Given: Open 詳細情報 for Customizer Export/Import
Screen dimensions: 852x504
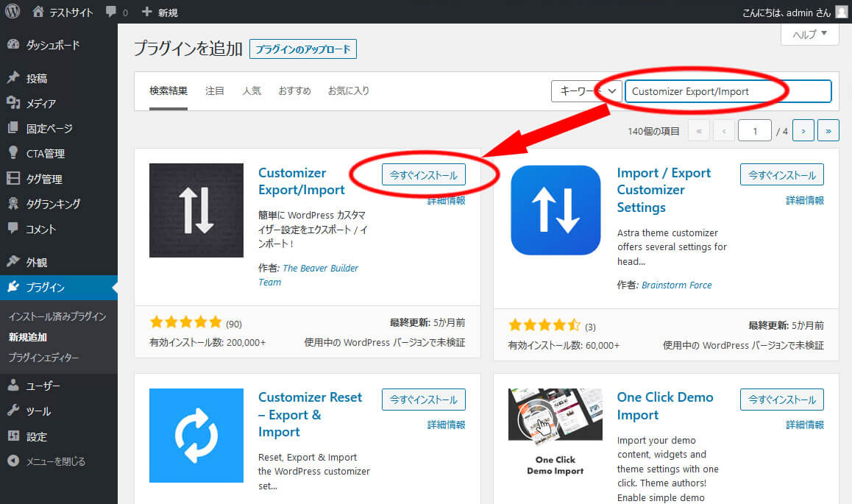Looking at the screenshot, I should pos(446,200).
